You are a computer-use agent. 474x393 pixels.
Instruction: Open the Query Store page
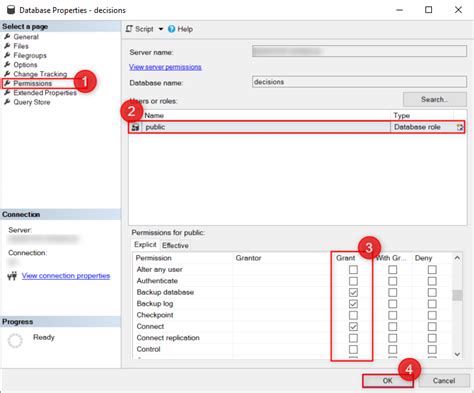pos(32,102)
